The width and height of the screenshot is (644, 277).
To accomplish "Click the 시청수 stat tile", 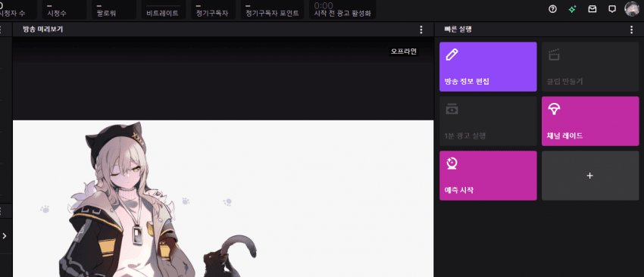I will coord(64,9).
